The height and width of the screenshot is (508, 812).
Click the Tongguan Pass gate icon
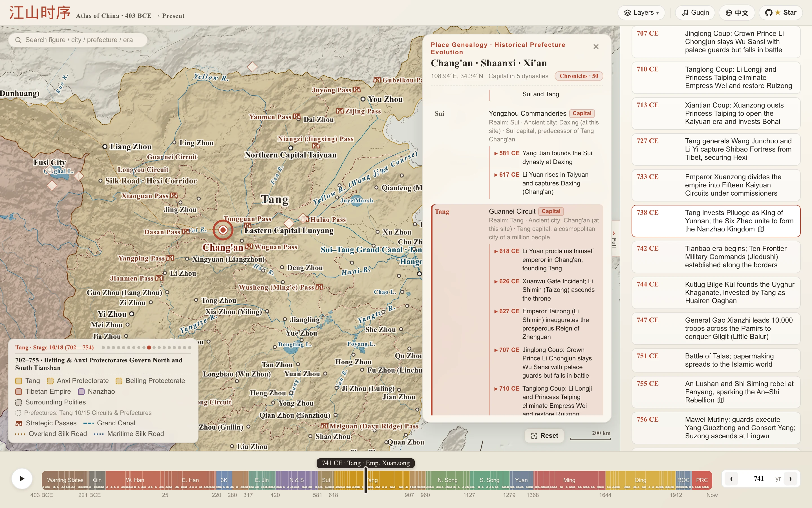tap(248, 225)
